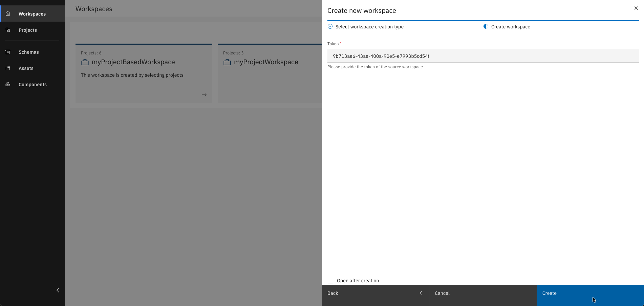Screen dimensions: 644x306
Task: Dismiss the panel with the X button
Action: (636, 8)
